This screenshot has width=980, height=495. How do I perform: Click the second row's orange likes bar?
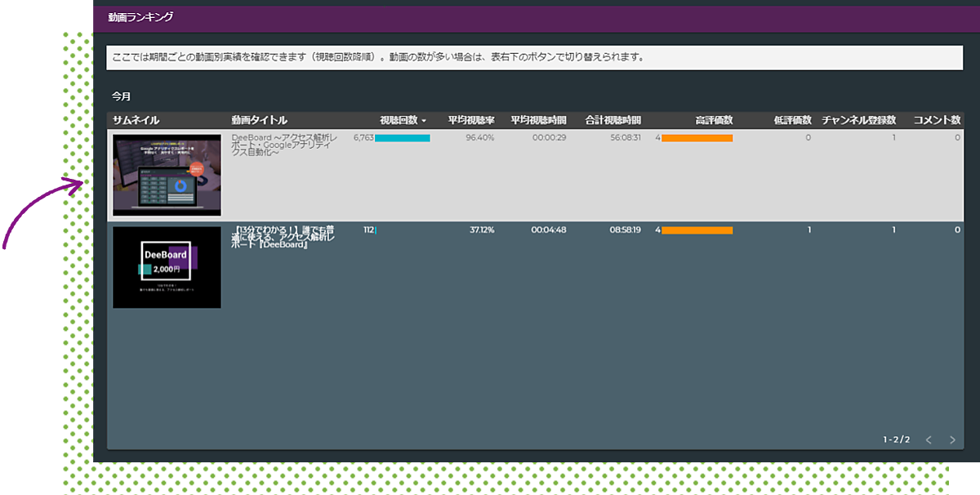[697, 230]
